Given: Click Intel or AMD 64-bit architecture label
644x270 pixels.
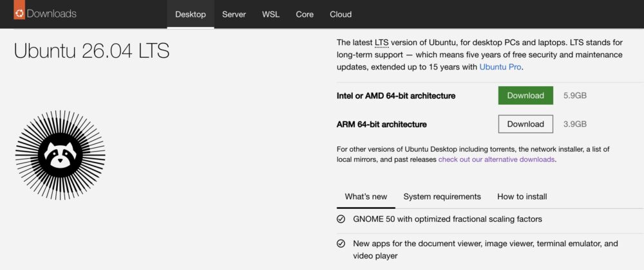Looking at the screenshot, I should tap(396, 96).
